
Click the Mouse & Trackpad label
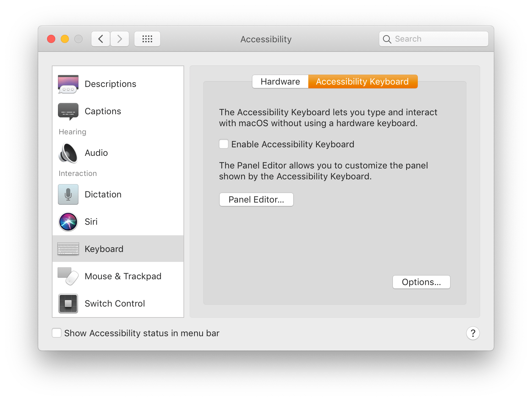coord(123,276)
